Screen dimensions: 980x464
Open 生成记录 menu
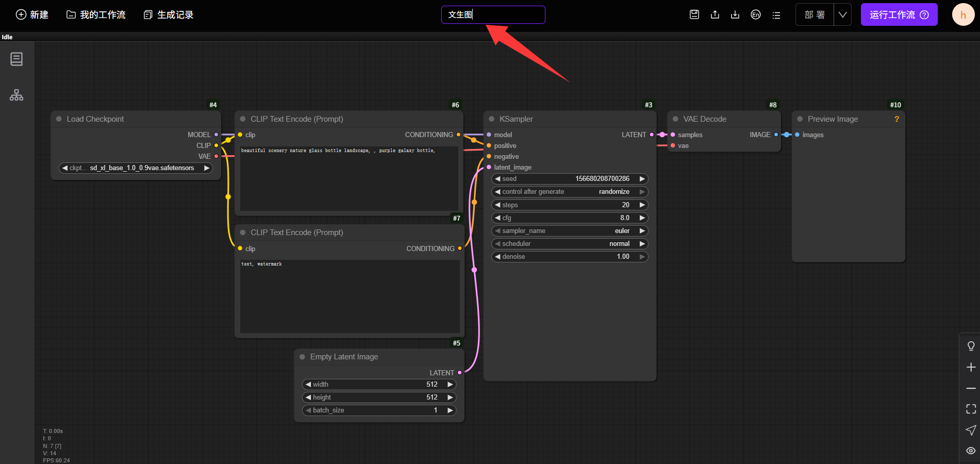(169, 14)
